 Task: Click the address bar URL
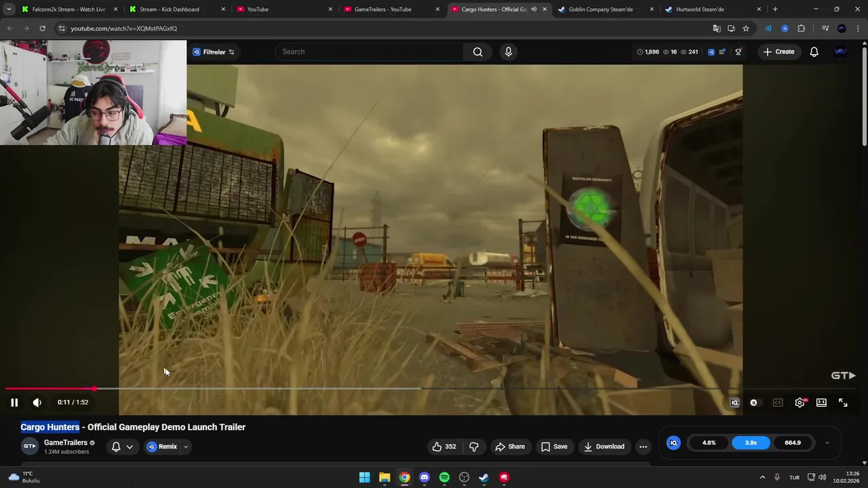(123, 28)
